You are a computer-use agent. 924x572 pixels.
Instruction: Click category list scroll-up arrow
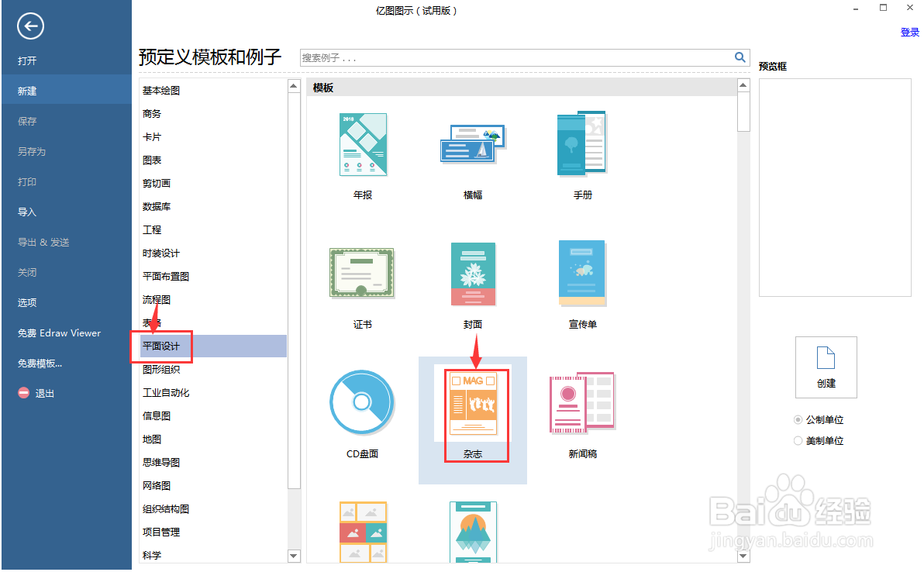coord(294,86)
